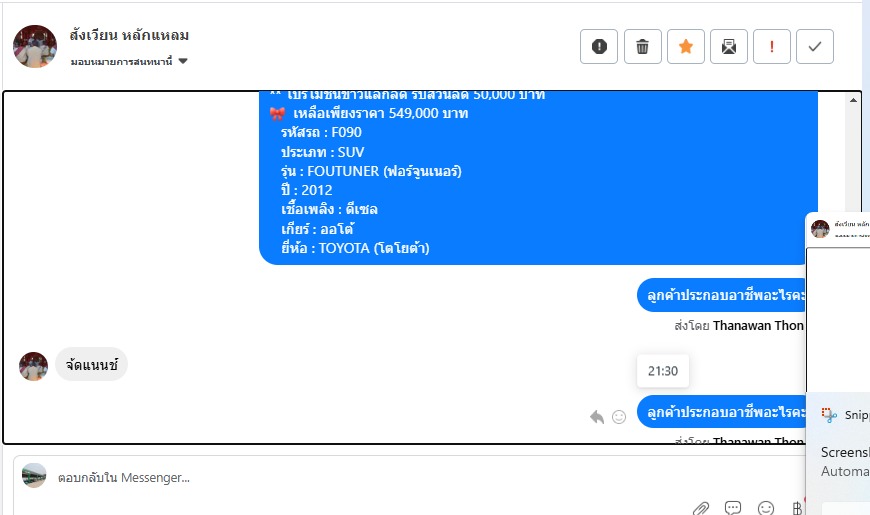The width and height of the screenshot is (870, 515).
Task: Open saved replies speech bubble icon
Action: pos(733,508)
